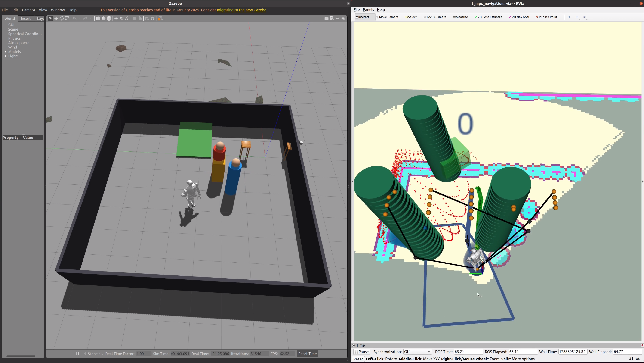Open the Synchronization dropdown set to Off
The width and height of the screenshot is (644, 363).
click(x=417, y=352)
